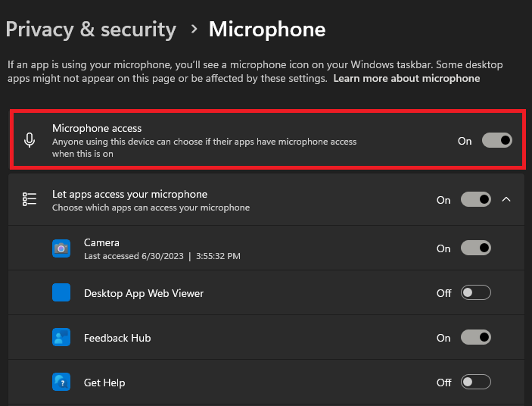This screenshot has height=406, width=532.
Task: Enable microphone for Desktop App Web Viewer
Action: [476, 292]
